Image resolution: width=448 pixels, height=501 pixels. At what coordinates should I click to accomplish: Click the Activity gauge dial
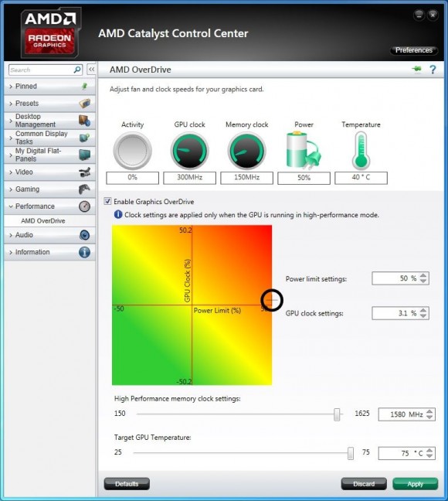click(x=132, y=151)
